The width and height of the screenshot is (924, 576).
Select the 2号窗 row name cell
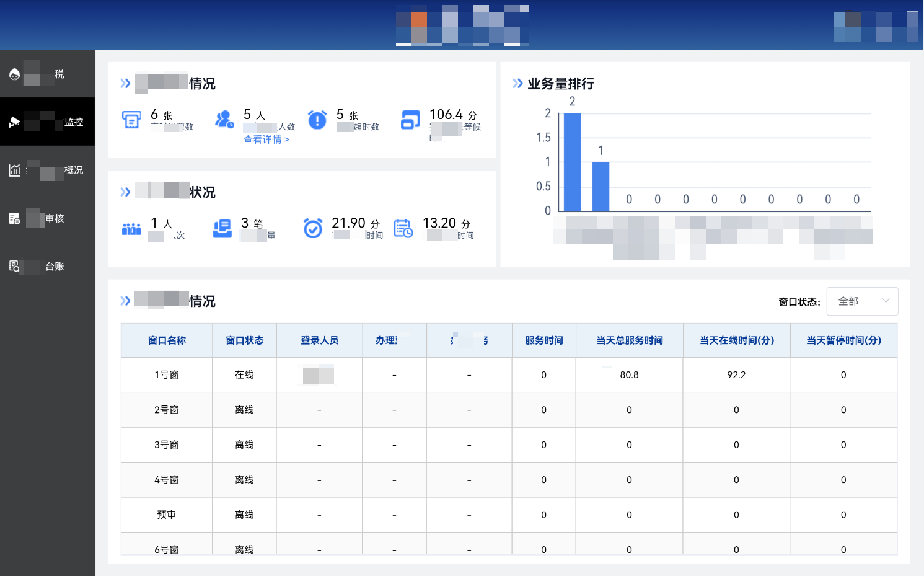(x=167, y=410)
